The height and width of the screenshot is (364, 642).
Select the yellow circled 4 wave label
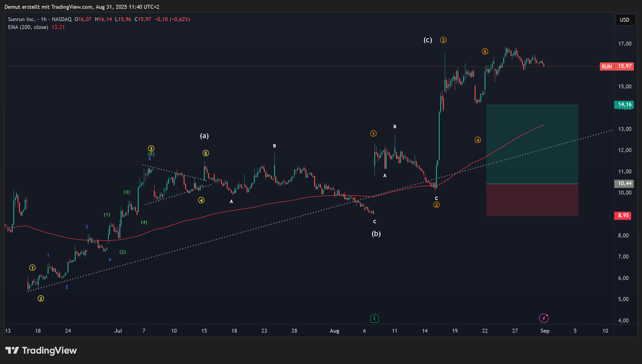tap(201, 200)
